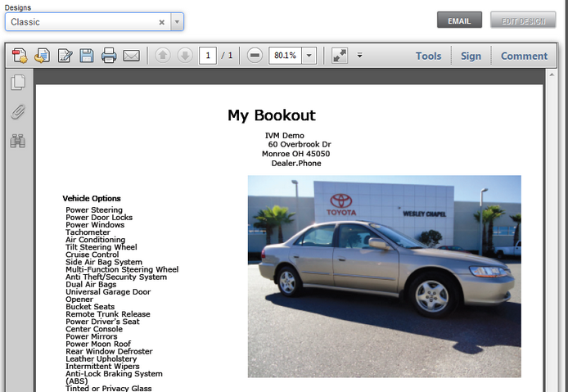This screenshot has height=392, width=568.
Task: Click the Monroe OH 45050 line
Action: [x=296, y=154]
